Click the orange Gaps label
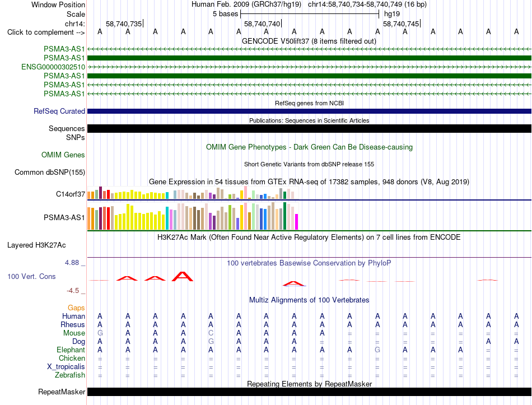 click(x=76, y=308)
